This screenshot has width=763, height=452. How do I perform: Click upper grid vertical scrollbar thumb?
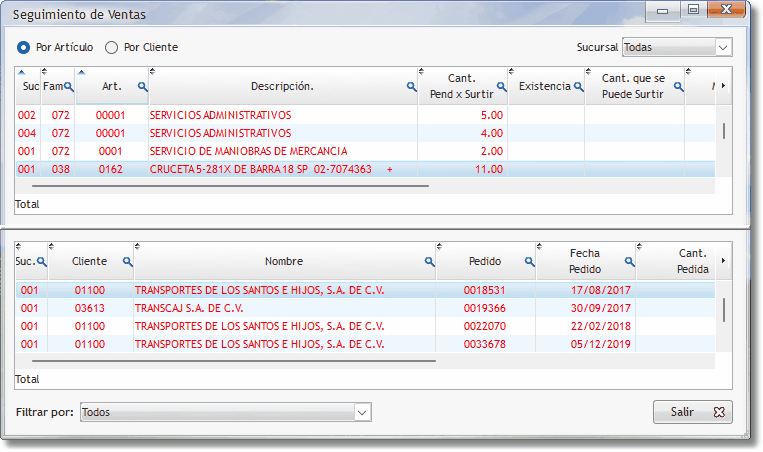coord(724,131)
